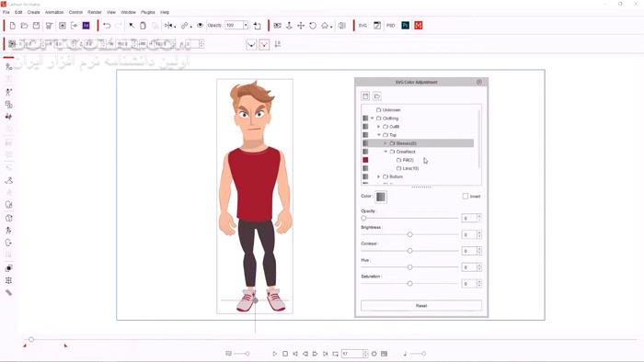
Task: Open the arrow next to the home icon
Action: (x=331, y=27)
